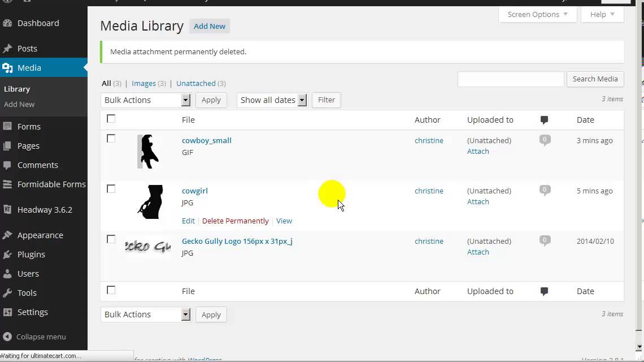Click Delete Permanently under cowgirl
This screenshot has width=644, height=362.
pos(236,221)
